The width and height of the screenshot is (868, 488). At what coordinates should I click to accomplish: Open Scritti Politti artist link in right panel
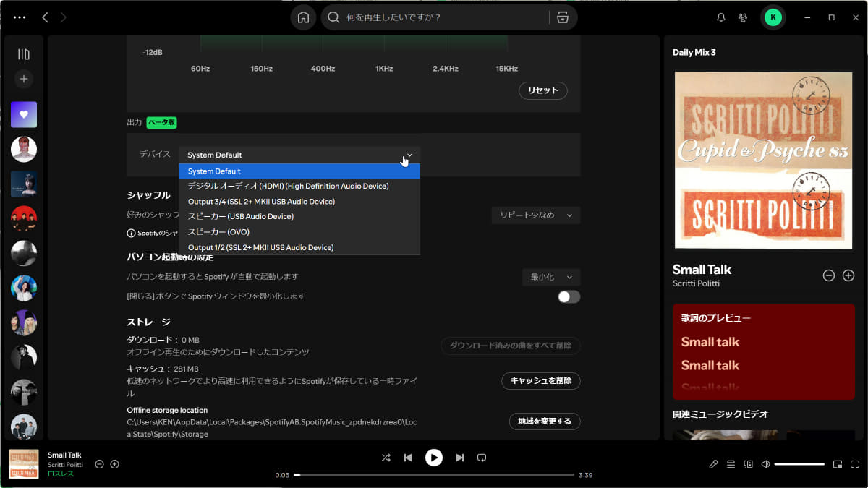[696, 283]
